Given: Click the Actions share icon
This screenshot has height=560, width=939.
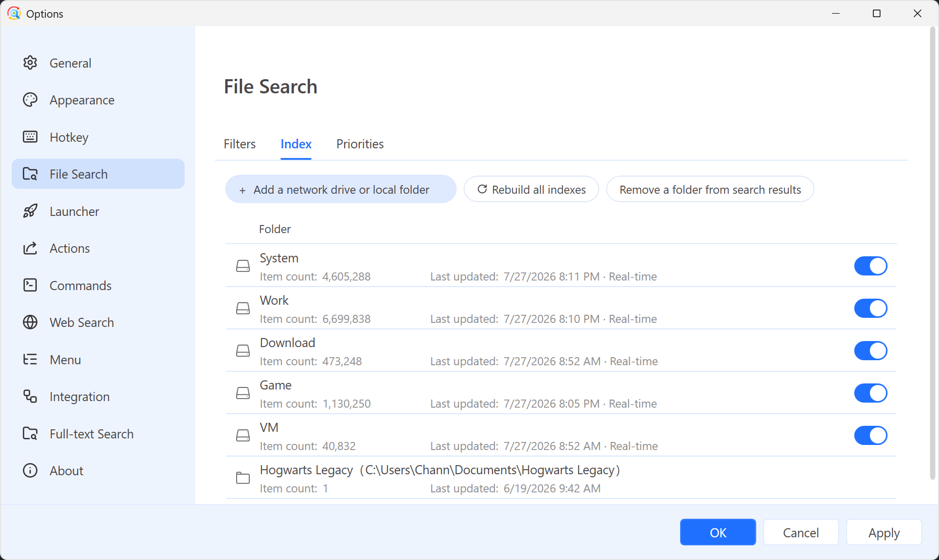Looking at the screenshot, I should pyautogui.click(x=30, y=248).
